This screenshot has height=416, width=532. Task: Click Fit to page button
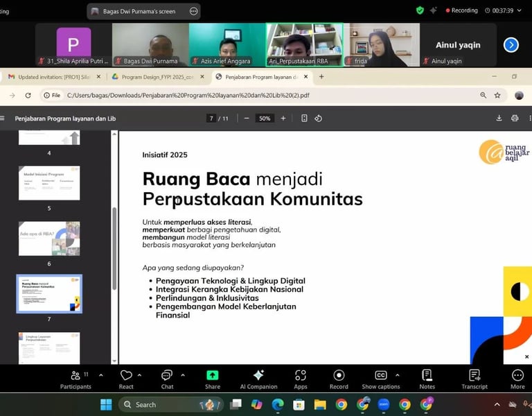click(x=304, y=119)
